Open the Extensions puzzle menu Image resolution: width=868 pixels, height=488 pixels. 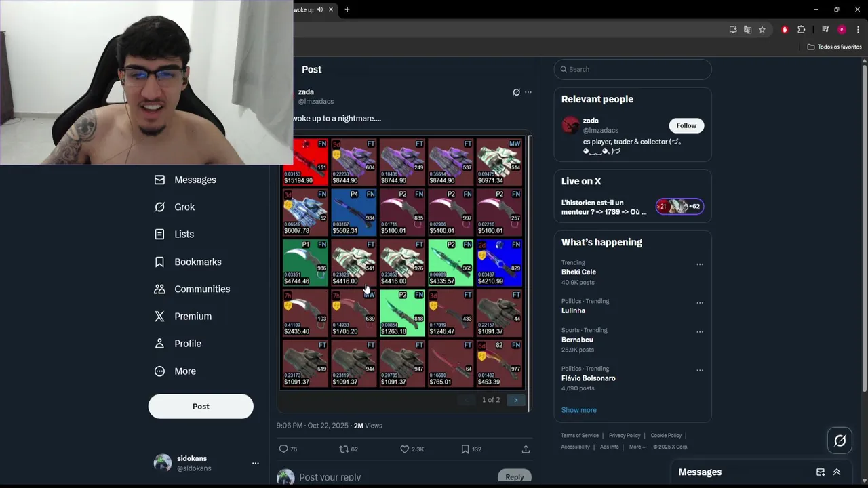tap(801, 30)
